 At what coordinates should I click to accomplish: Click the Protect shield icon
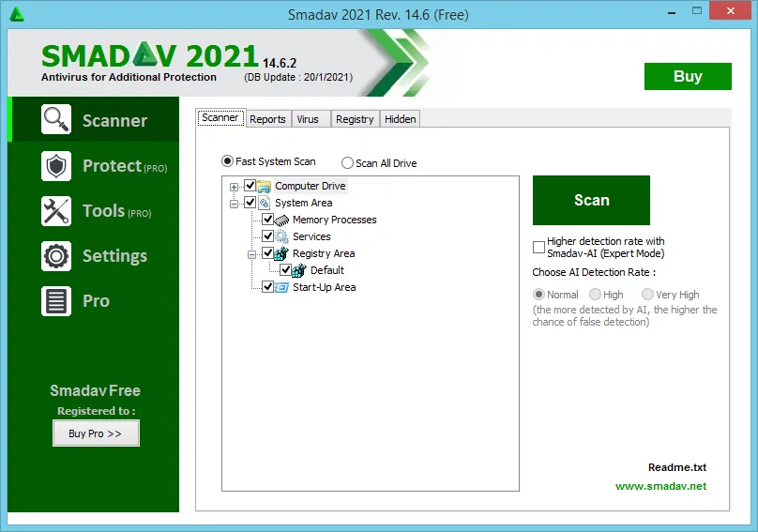56,166
